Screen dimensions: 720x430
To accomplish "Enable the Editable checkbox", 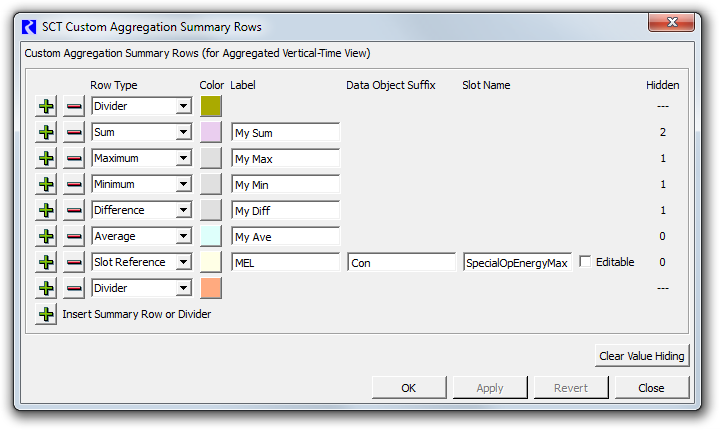I will tap(585, 262).
